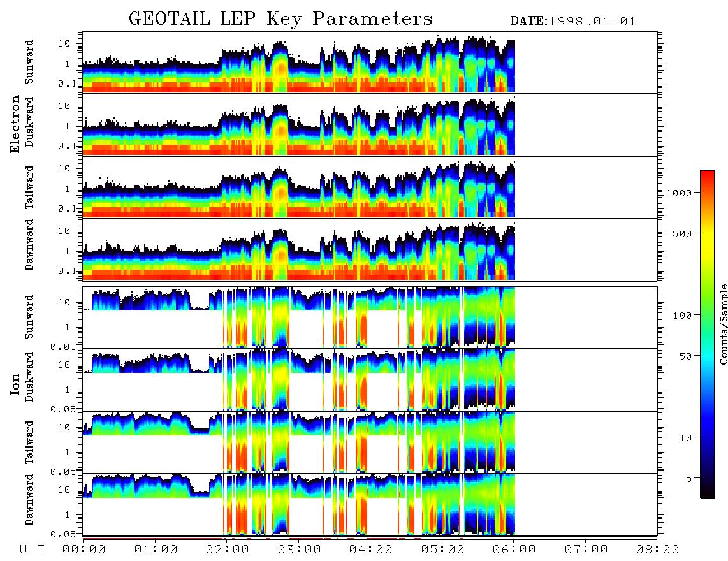
Task: Click the Electron Sunward spectrogram plot
Action: [370, 62]
